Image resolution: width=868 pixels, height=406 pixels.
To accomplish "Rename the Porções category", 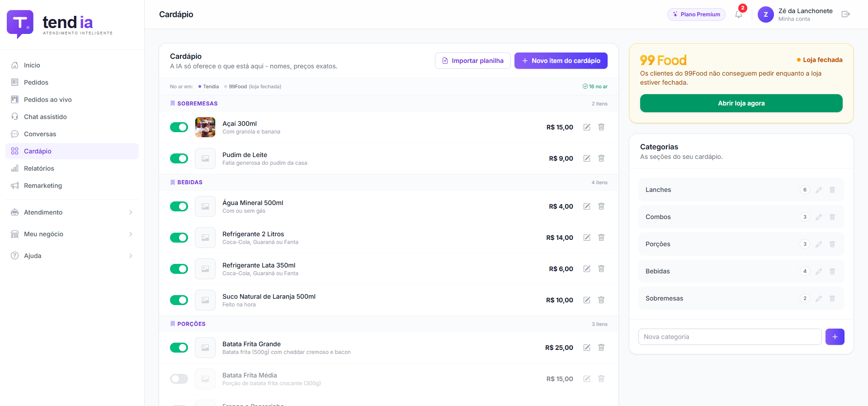I will tap(819, 244).
